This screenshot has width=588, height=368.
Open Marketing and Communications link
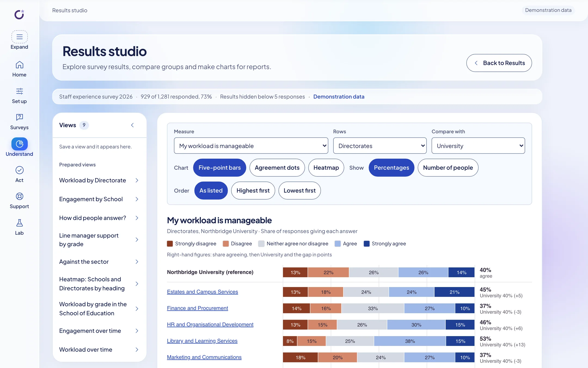[204, 357]
